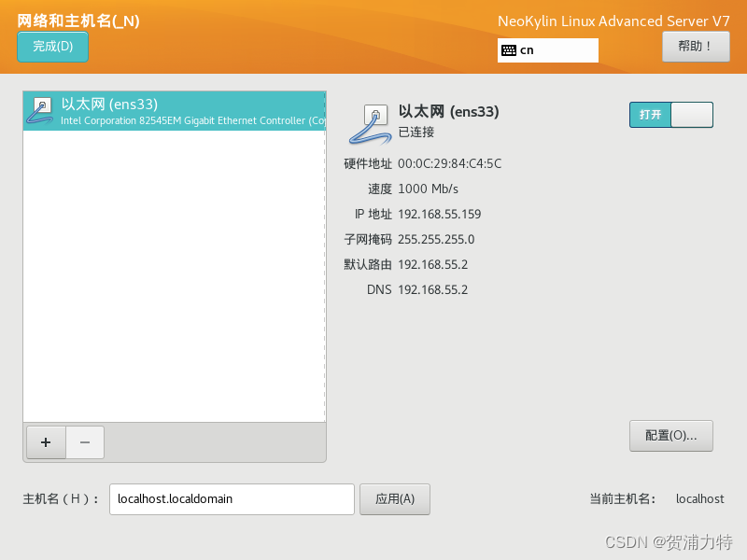Select the cn keyboard layout indicator
This screenshot has height=560, width=747.
point(548,50)
